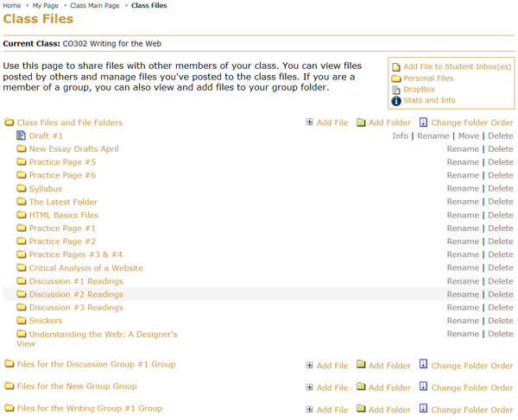Viewport: 518px width, 420px height.
Task: Click the plus icon beside Class Files Add File
Action: (x=310, y=122)
